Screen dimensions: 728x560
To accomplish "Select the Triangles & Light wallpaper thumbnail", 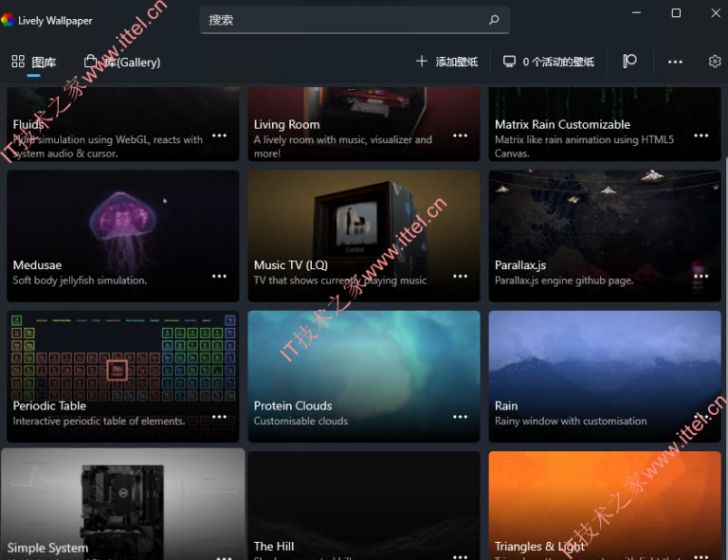I will click(x=605, y=497).
